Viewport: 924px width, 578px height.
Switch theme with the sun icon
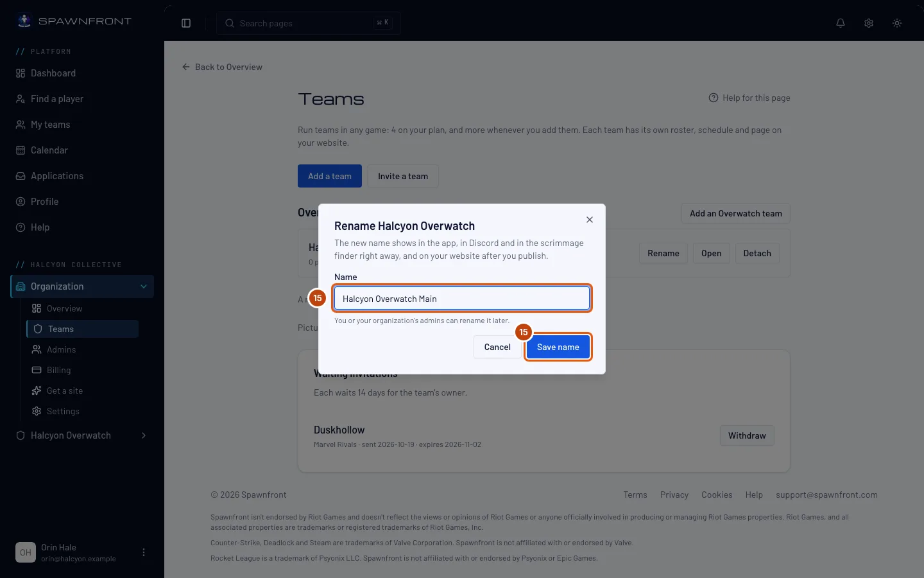coord(897,23)
